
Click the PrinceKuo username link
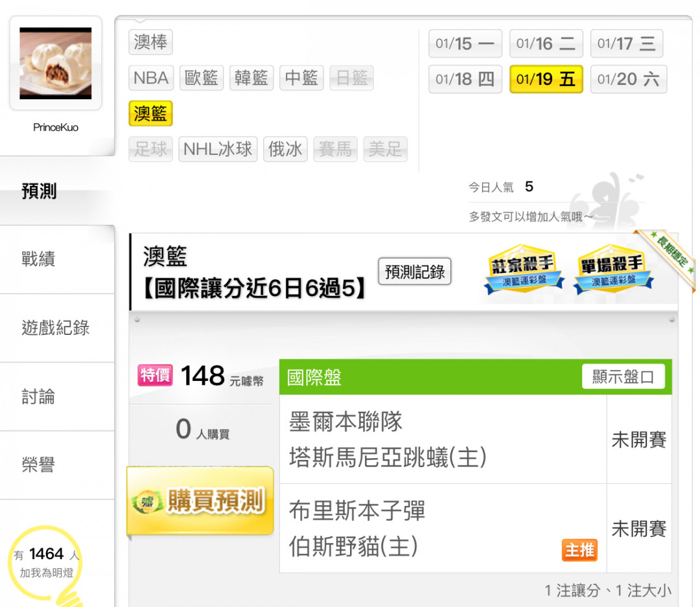[x=56, y=127]
